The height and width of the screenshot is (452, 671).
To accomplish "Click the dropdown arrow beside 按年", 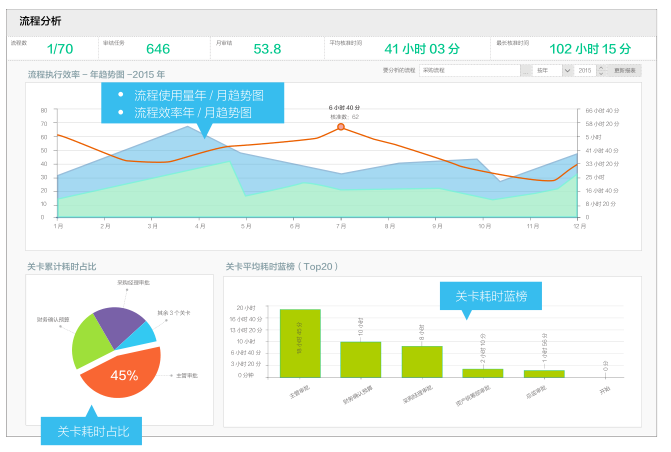I will click(x=567, y=71).
